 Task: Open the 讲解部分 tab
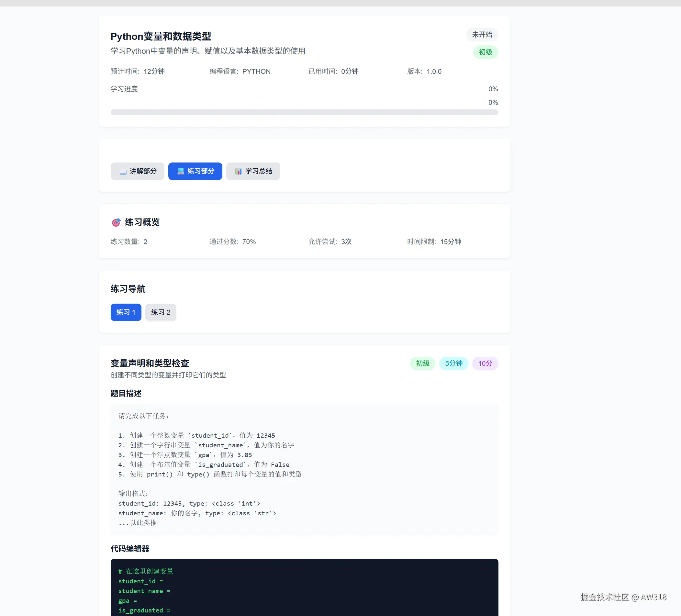[138, 171]
